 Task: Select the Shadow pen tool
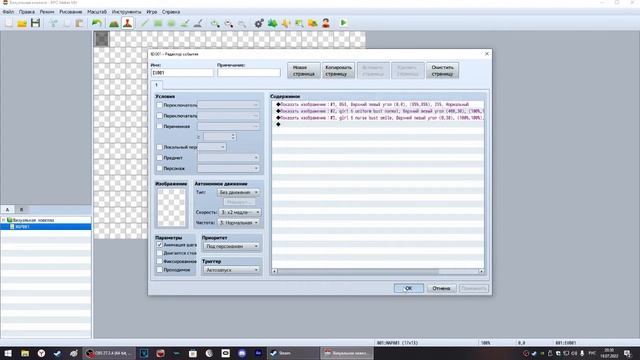[198, 23]
